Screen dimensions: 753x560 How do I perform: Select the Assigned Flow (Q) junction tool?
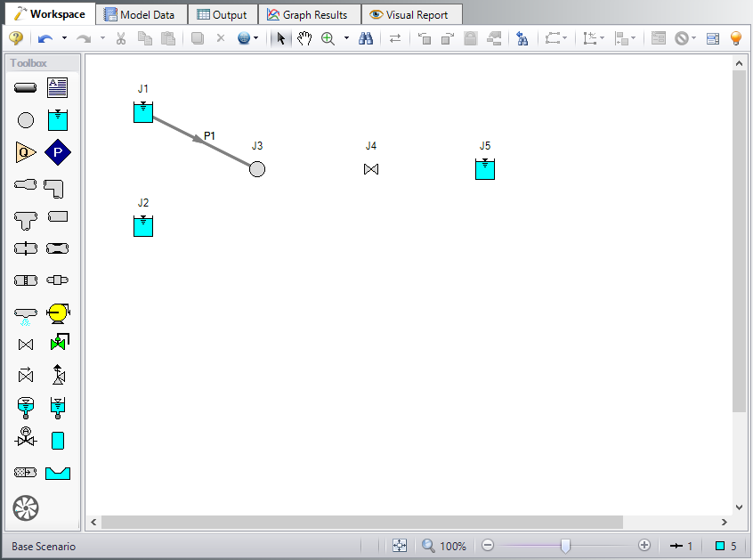(x=26, y=152)
